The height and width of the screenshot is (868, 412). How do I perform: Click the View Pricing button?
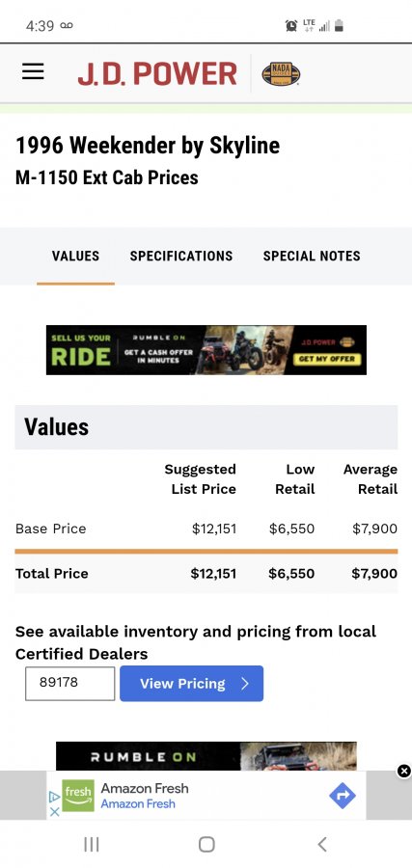[192, 684]
